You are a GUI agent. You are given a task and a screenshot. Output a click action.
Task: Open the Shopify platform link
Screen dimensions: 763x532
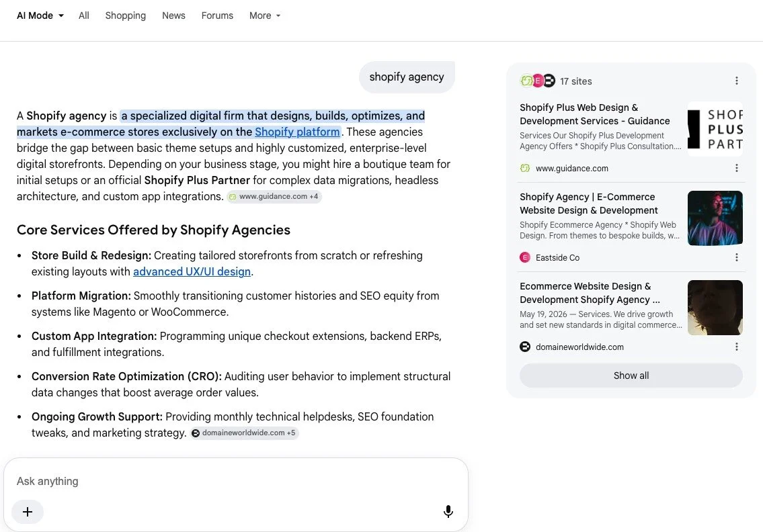coord(297,132)
